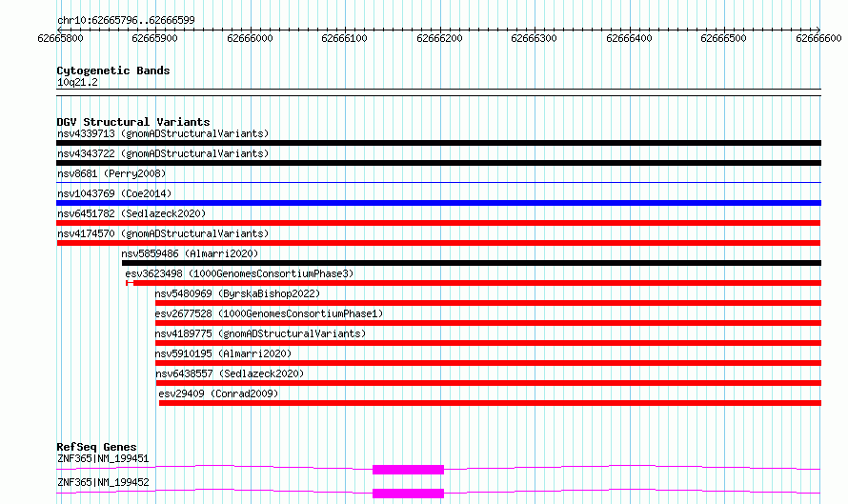Screen dimensions: 848x504
Task: Open variant label nsv1043769 (Coe2014)
Action: pos(114,193)
